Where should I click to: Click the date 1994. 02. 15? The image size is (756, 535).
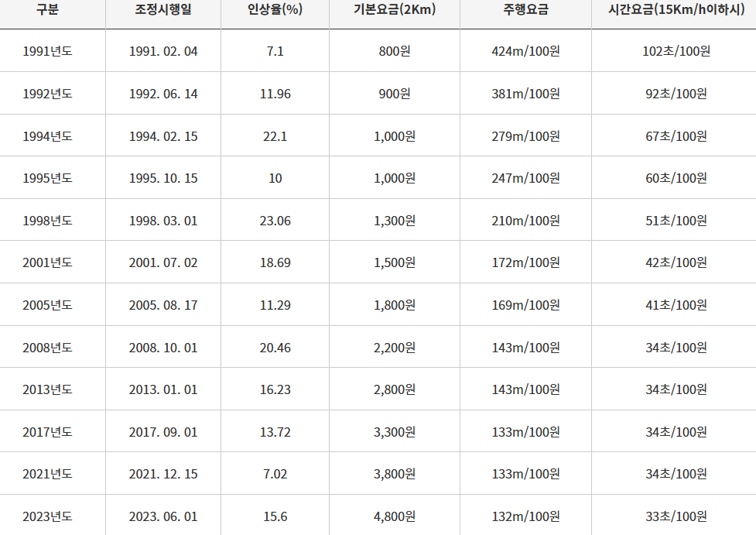pos(163,136)
